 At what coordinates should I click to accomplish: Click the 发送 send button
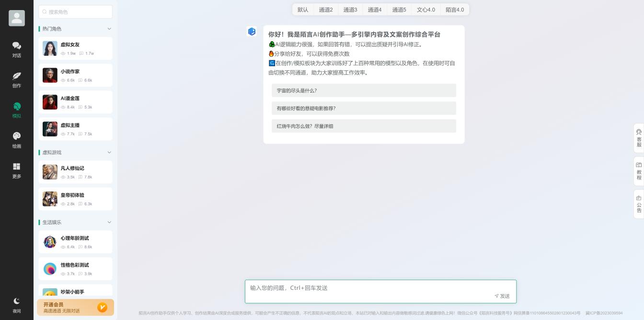pyautogui.click(x=502, y=296)
